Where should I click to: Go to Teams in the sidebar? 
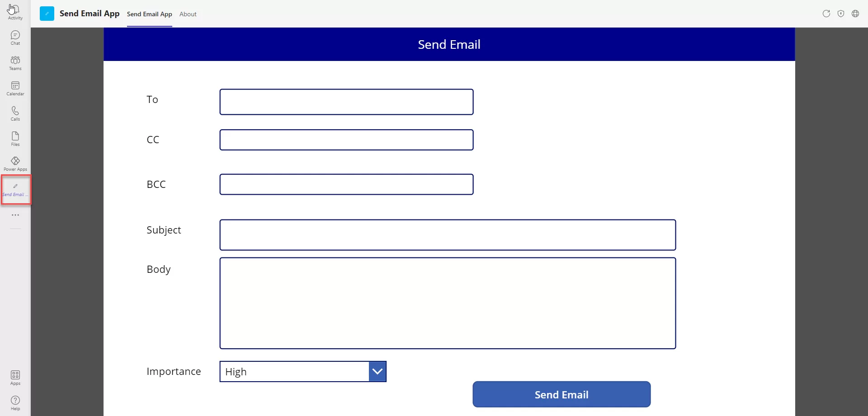pos(15,63)
